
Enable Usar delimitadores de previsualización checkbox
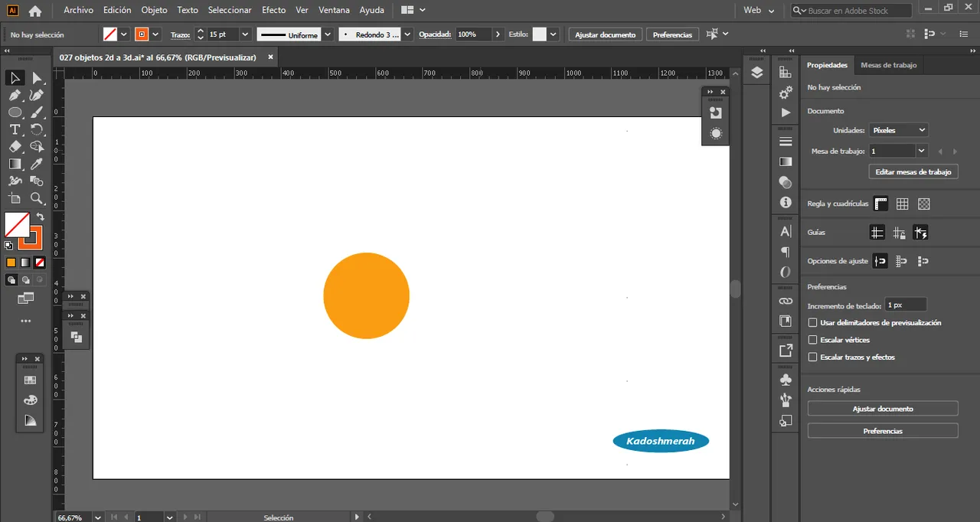[x=813, y=323]
